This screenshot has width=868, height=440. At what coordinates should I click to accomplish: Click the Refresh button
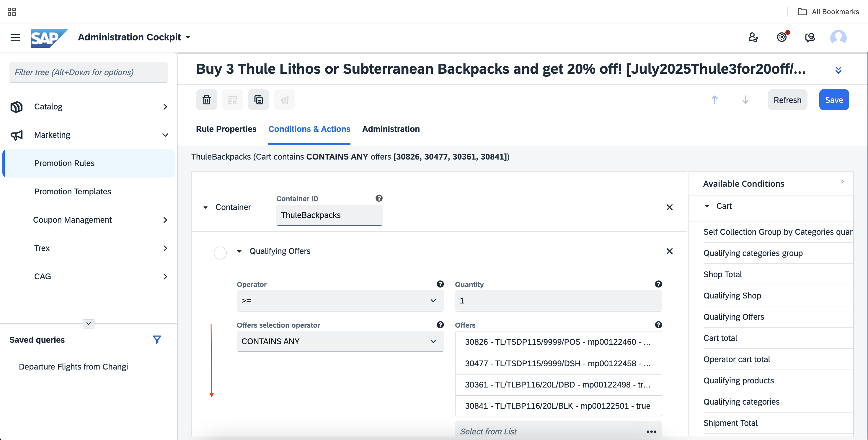click(x=787, y=100)
